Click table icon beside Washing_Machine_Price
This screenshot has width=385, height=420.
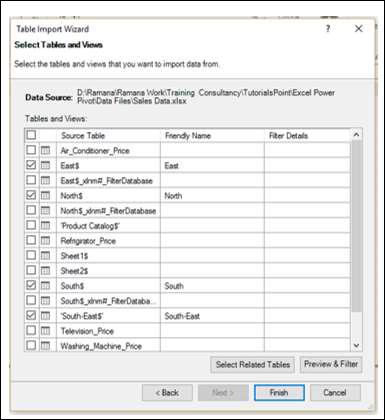click(45, 346)
